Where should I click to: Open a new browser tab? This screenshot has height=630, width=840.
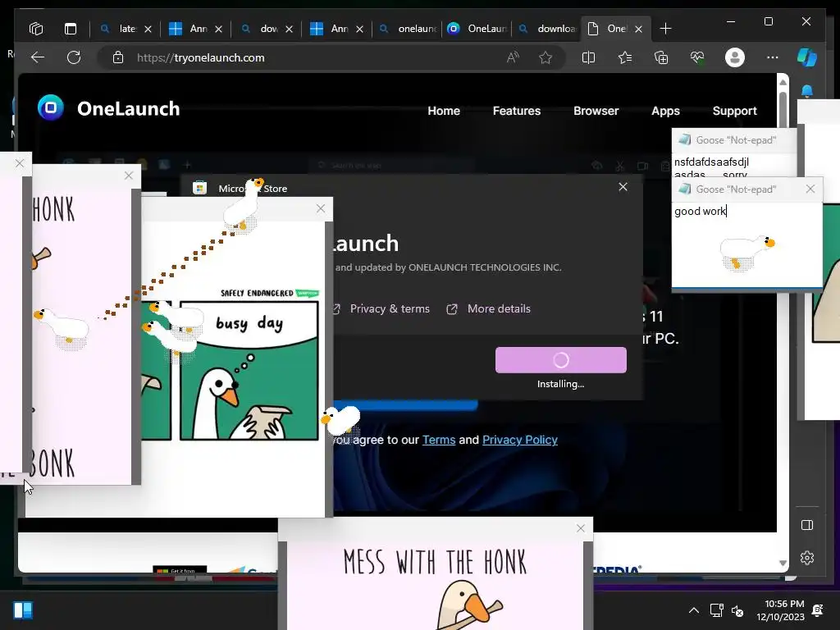pos(665,29)
